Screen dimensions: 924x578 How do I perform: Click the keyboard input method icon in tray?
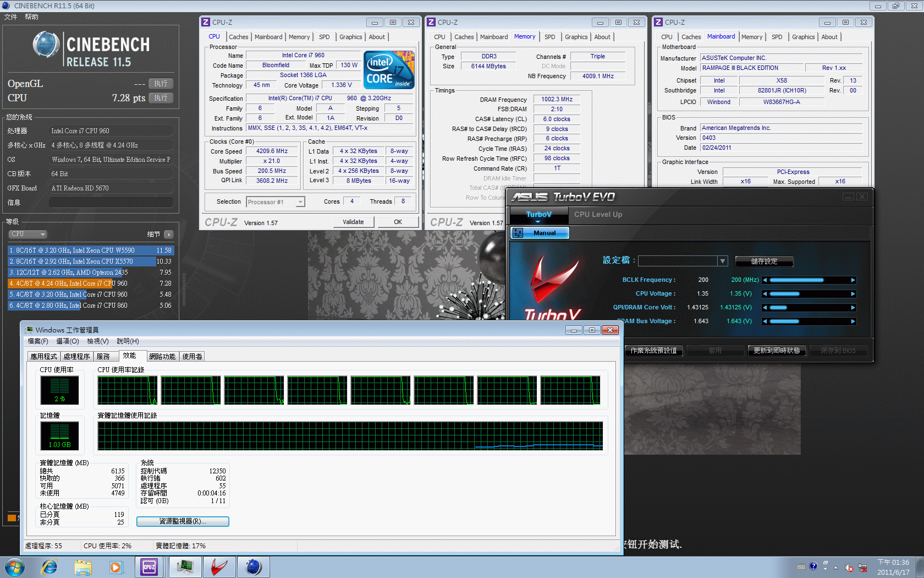click(801, 566)
